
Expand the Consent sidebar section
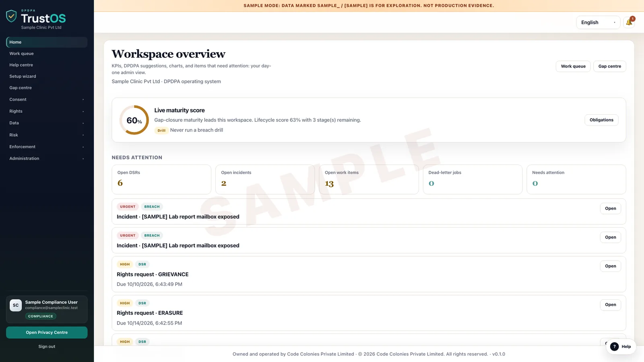(x=47, y=99)
